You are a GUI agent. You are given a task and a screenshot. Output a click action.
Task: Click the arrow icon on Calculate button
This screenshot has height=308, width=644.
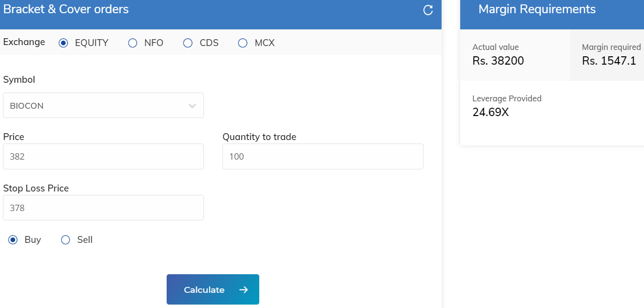click(243, 289)
